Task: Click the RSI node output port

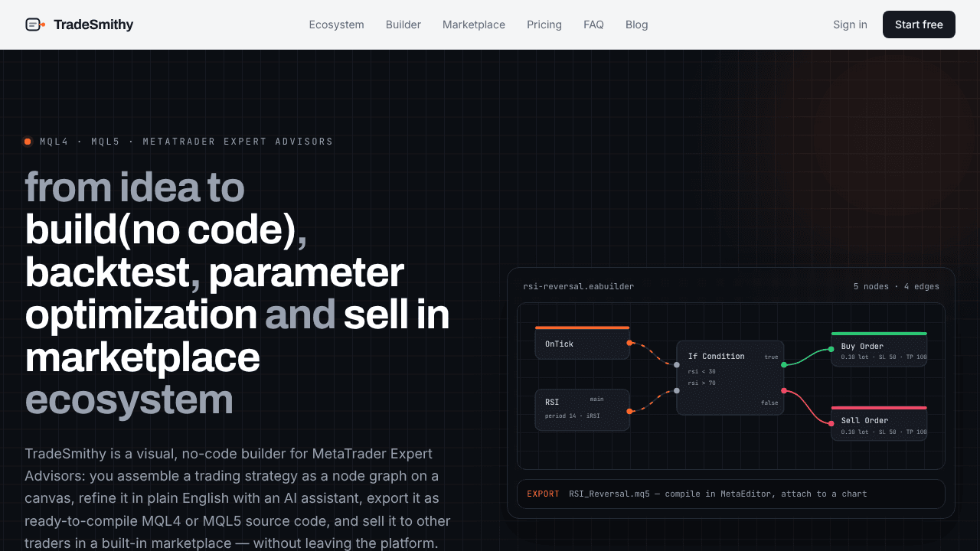Action: (629, 411)
